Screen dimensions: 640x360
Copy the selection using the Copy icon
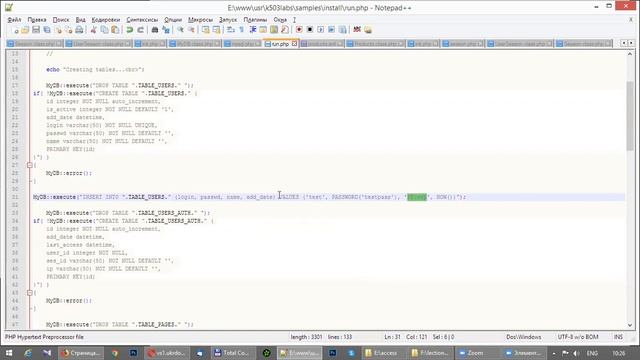point(104,30)
